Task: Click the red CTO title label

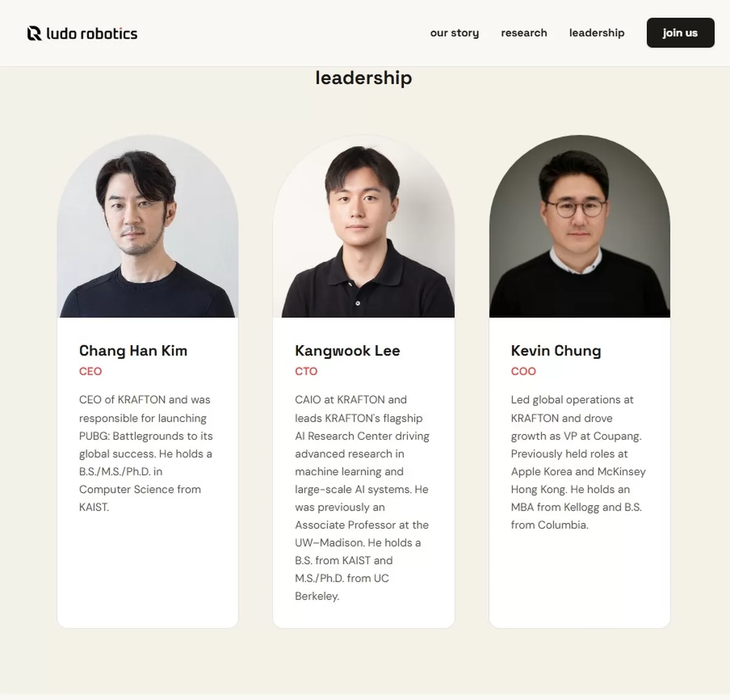Action: (306, 371)
